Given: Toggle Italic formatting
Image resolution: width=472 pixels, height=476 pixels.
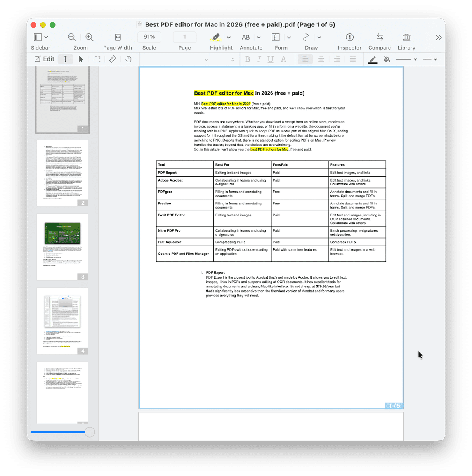Looking at the screenshot, I should pos(259,59).
